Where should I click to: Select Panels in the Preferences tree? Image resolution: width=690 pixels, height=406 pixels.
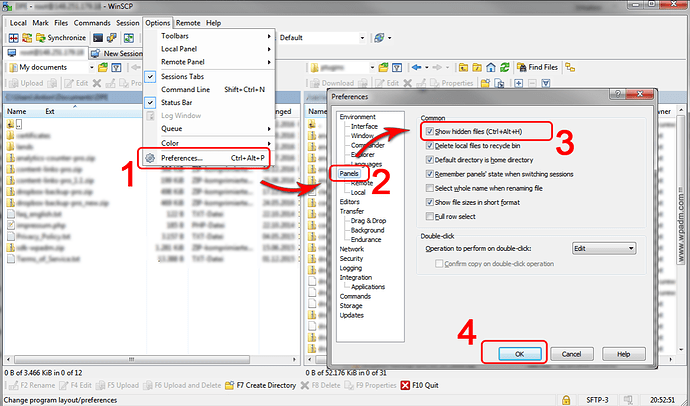coord(350,173)
